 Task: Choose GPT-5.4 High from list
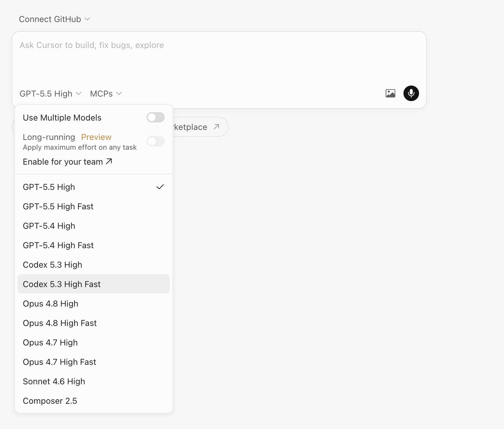[94, 226]
